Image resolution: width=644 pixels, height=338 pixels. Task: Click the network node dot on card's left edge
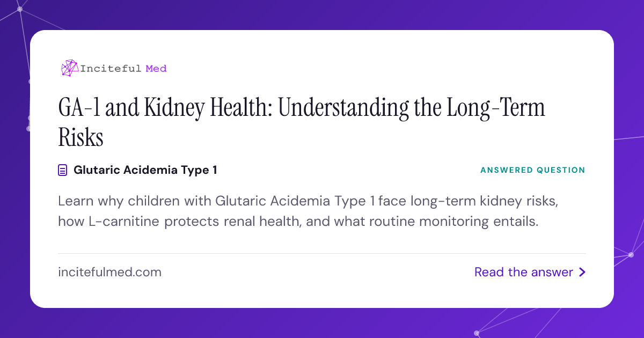(29, 129)
